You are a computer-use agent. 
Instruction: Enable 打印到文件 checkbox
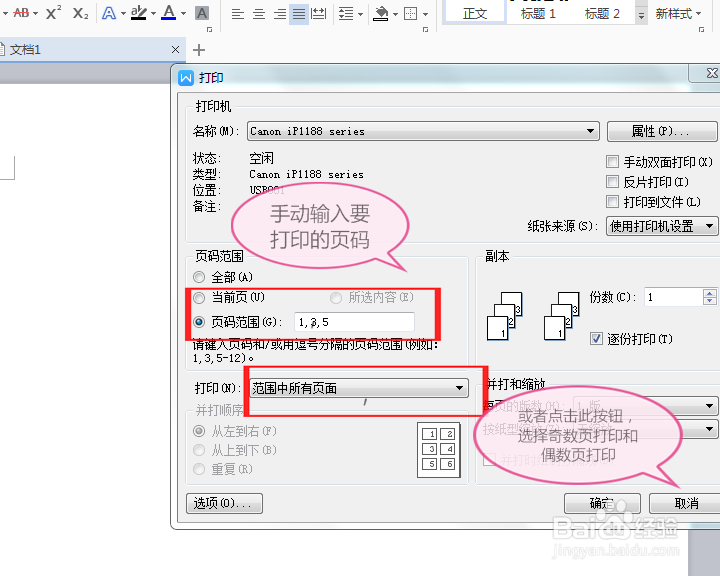(x=612, y=202)
